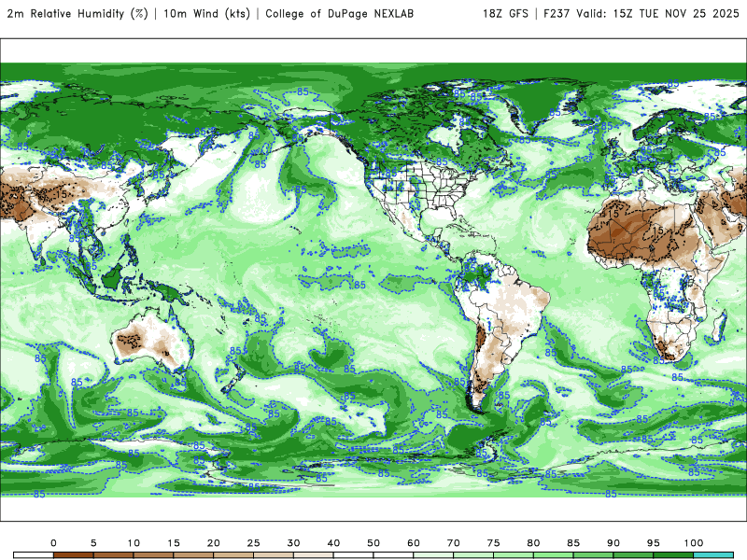Click the legend swatch between 85 and 90
Viewport: 747px width, 560px height.
click(594, 555)
